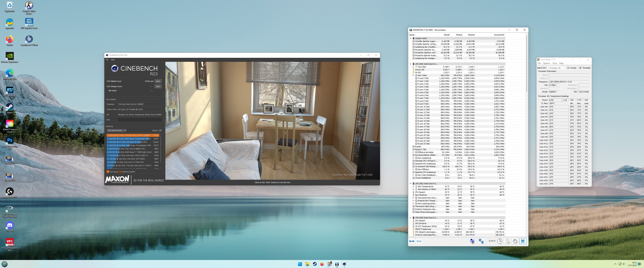Open Discord desktop icon

(x=10, y=227)
